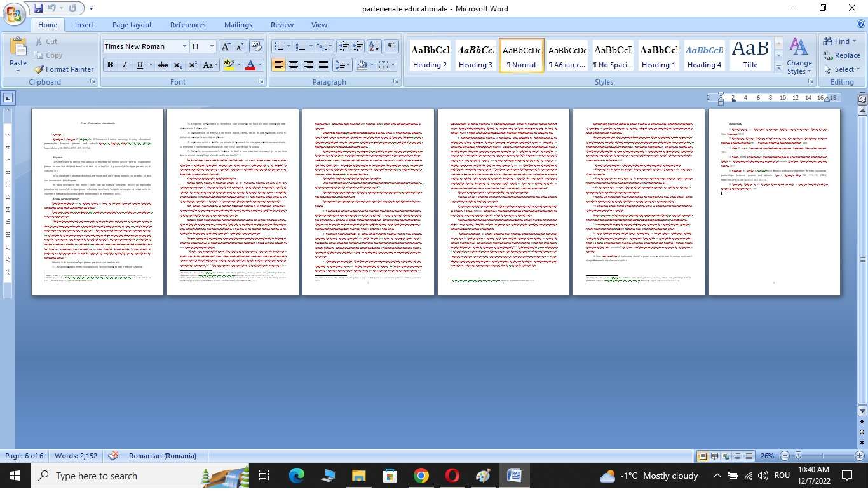Select the first page thumbnail of document
The height and width of the screenshot is (494, 868).
pyautogui.click(x=97, y=202)
